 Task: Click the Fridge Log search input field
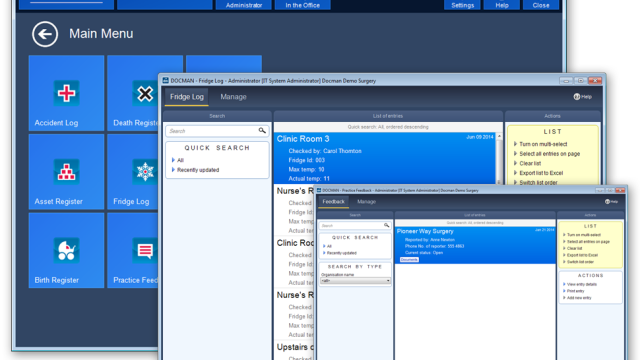212,131
